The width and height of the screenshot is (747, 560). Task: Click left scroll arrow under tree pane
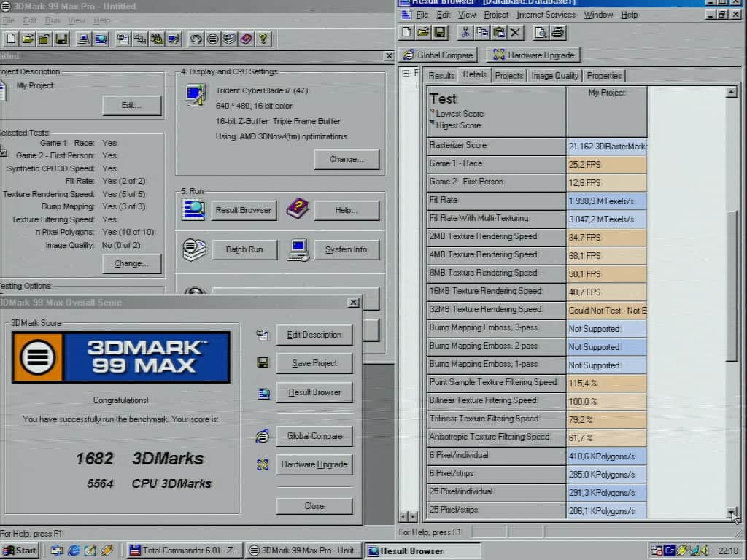click(x=403, y=516)
